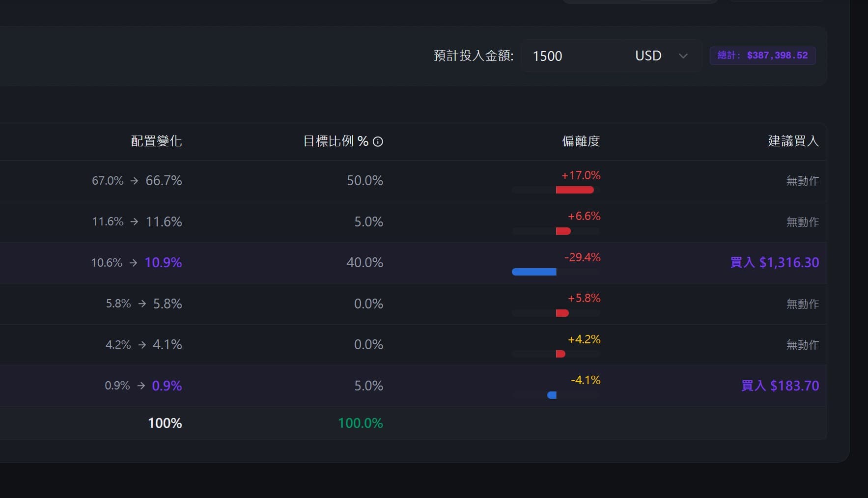Select the 40.0% target ratio cell
The image size is (868, 498).
pyautogui.click(x=365, y=262)
